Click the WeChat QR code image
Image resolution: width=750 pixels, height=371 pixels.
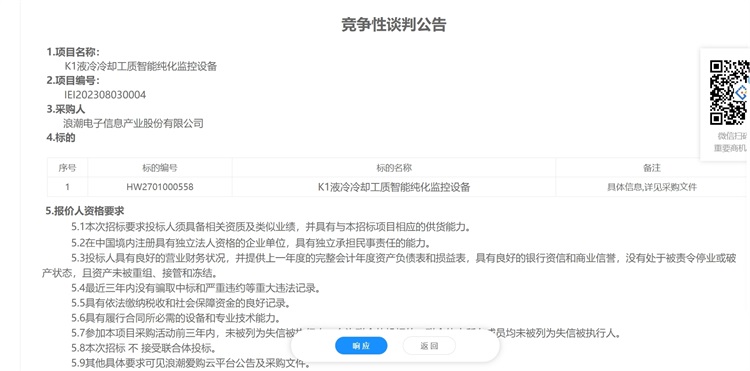(729, 92)
